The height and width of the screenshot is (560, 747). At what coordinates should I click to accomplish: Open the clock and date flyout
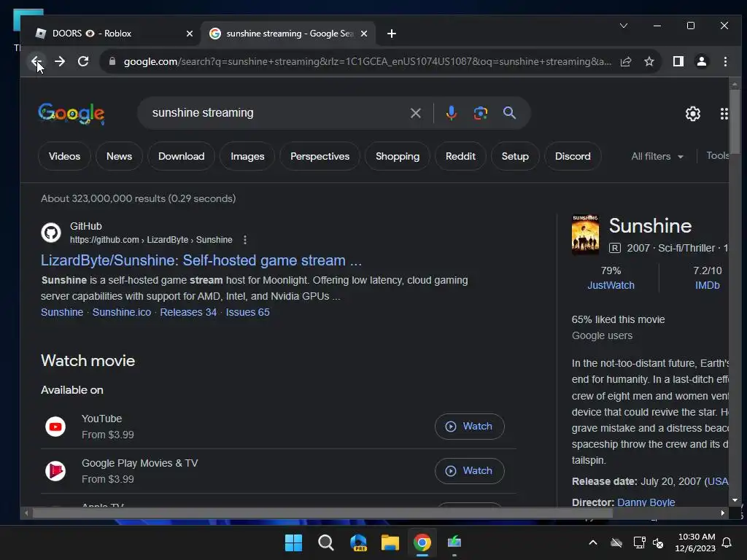tap(695, 542)
